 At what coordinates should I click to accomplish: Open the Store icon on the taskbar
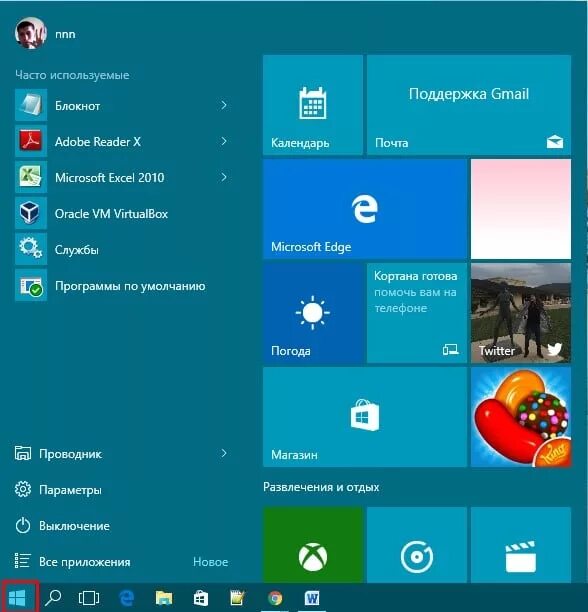[x=201, y=598]
